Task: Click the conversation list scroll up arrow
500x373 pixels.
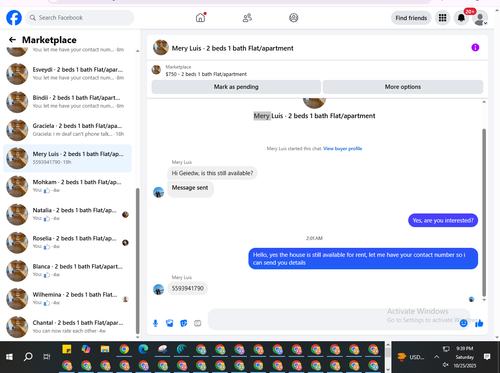Action: point(138,51)
